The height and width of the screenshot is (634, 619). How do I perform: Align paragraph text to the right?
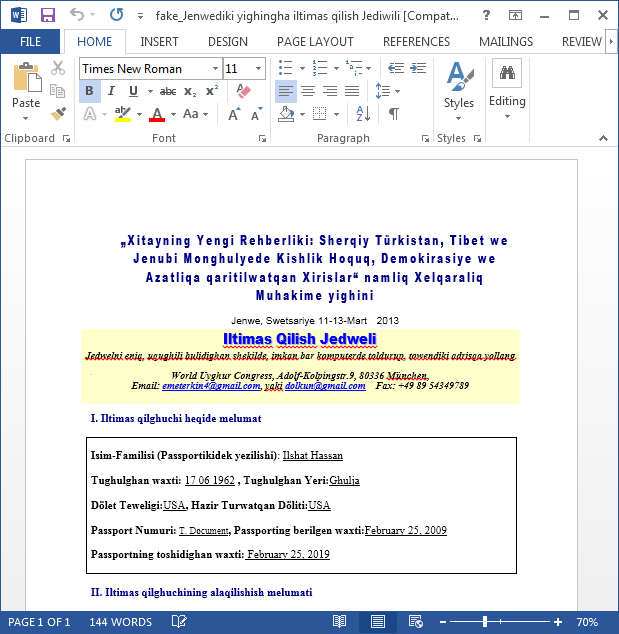[330, 91]
